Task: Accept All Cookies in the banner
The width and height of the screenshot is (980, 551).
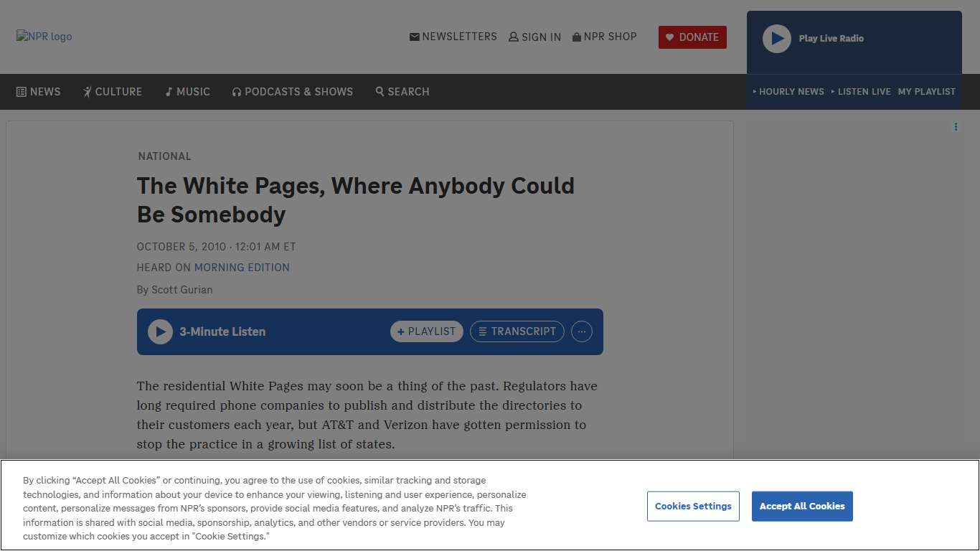Action: 802,506
